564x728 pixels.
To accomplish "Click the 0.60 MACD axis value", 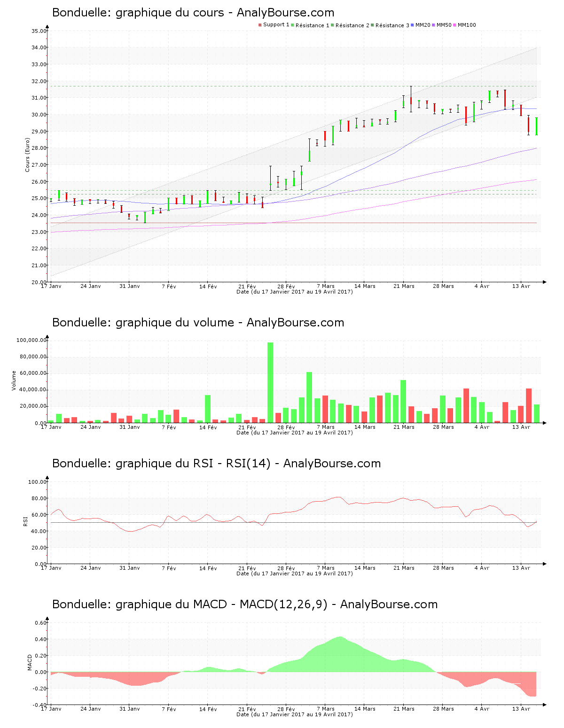I will tap(41, 623).
